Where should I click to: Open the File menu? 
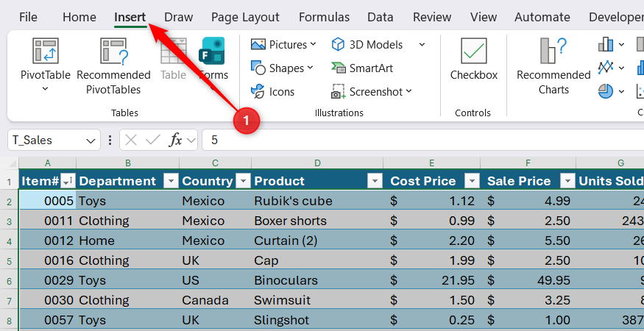point(28,17)
